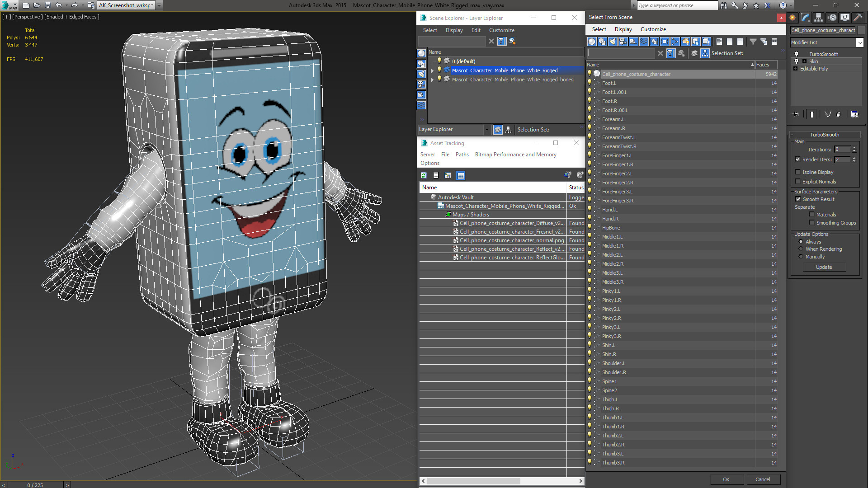Viewport: 868px width, 488px height.
Task: Click Cancel button in Select From Scene
Action: pyautogui.click(x=763, y=479)
